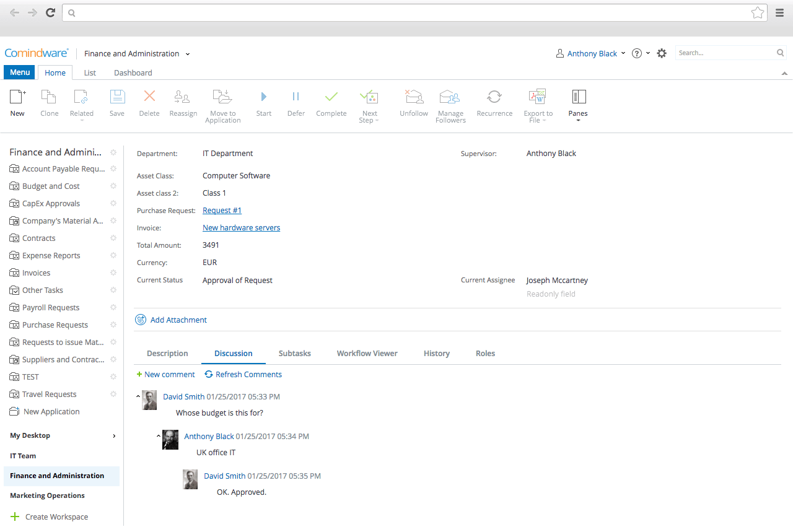793x532 pixels.
Task: Click the Delete X icon
Action: click(x=149, y=96)
